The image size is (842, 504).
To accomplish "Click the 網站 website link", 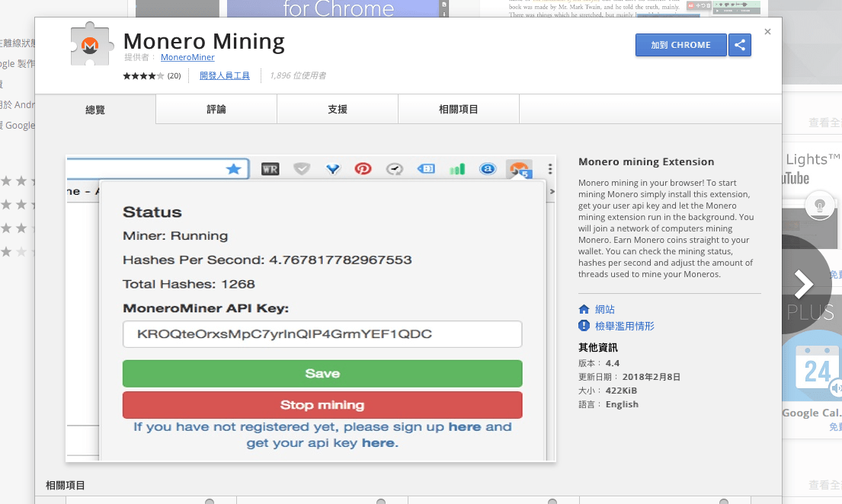I will coord(605,309).
